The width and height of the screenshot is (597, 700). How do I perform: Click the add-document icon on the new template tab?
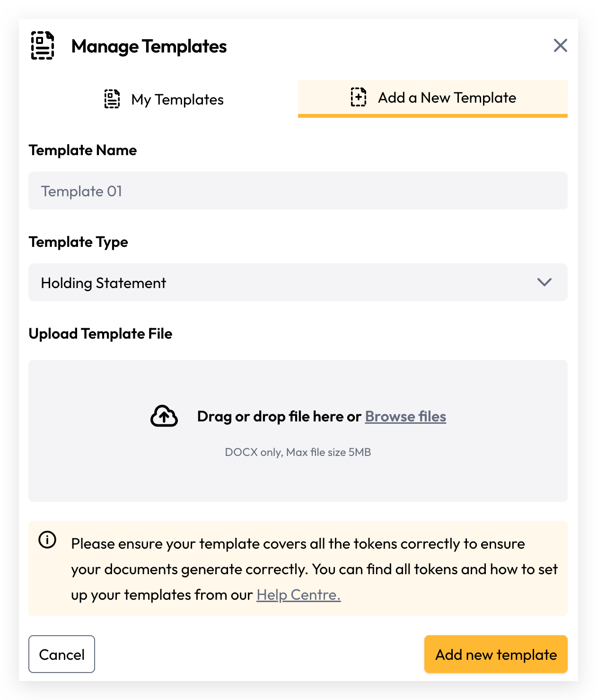pos(359,97)
